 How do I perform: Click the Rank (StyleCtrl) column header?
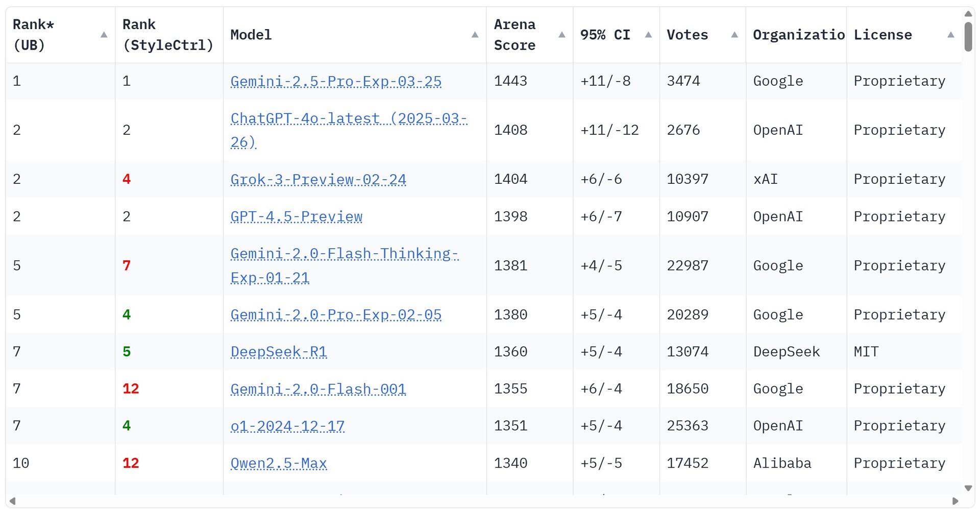(x=168, y=35)
